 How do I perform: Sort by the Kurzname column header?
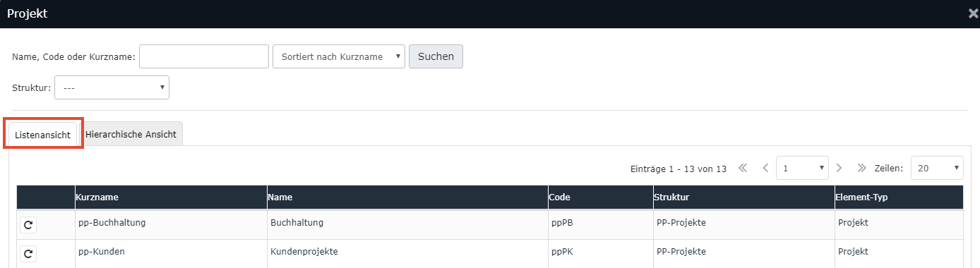click(x=171, y=197)
